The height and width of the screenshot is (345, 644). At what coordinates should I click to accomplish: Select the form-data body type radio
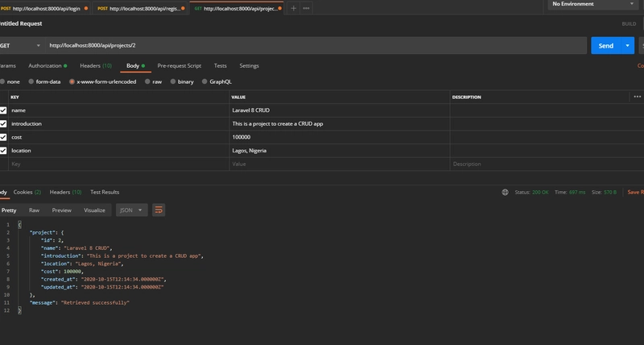(31, 81)
